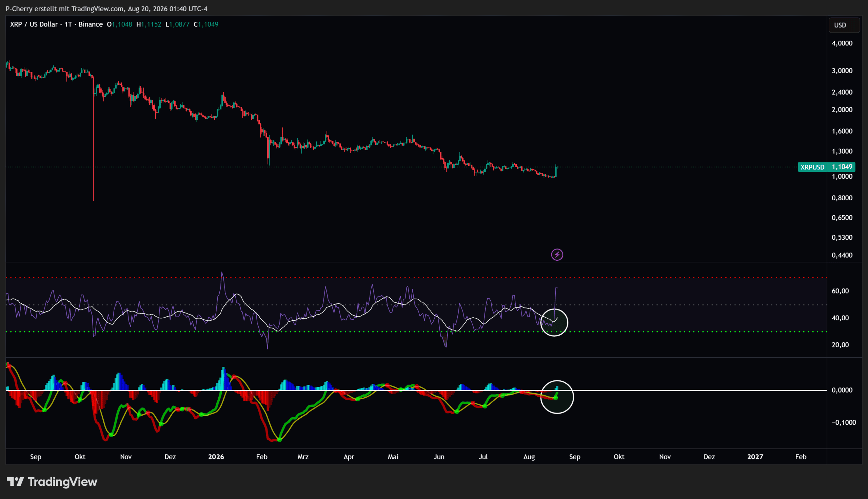Click the 0,4400 price axis label
The width and height of the screenshot is (868, 499).
[842, 255]
